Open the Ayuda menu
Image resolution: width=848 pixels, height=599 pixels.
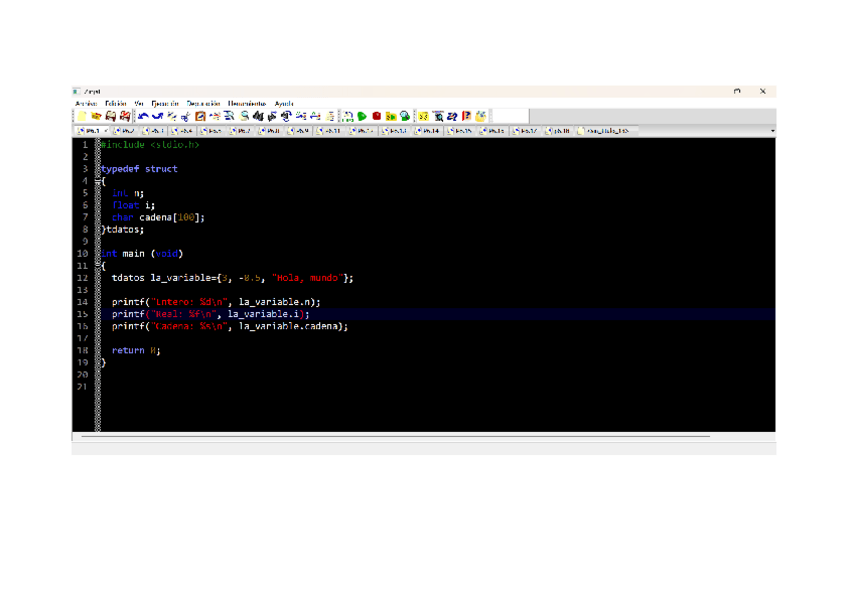pyautogui.click(x=284, y=103)
